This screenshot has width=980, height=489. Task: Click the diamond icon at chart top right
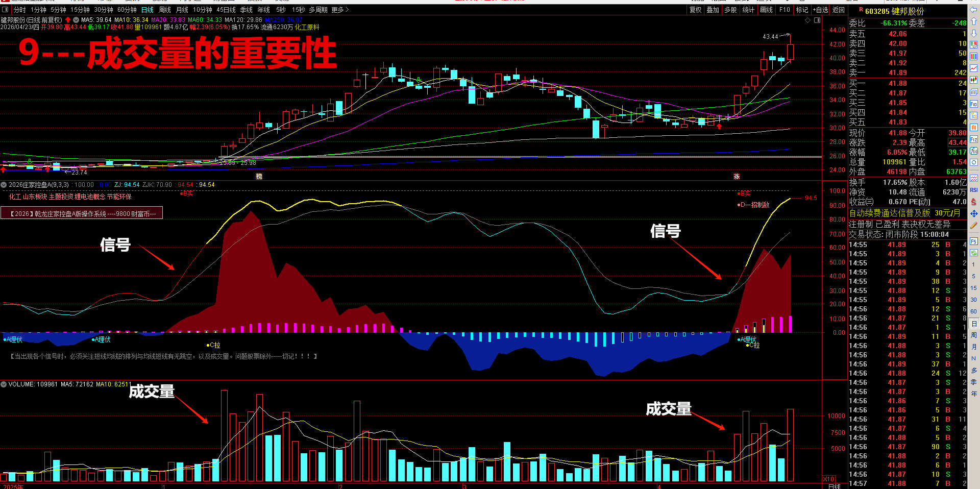coord(808,20)
